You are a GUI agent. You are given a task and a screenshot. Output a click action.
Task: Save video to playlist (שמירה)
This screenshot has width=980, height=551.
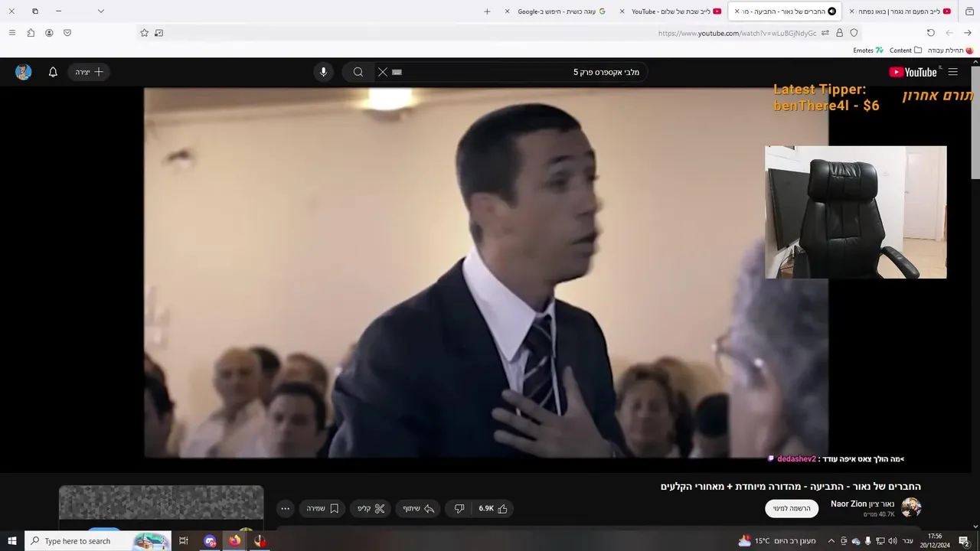tap(322, 508)
